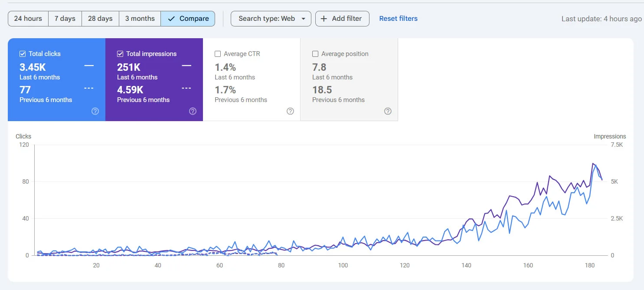Open the help icon on Average position card

tap(388, 111)
